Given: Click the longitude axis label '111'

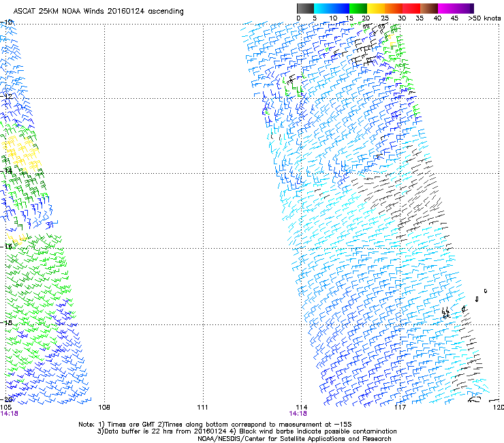Looking at the screenshot, I should coord(202,408).
